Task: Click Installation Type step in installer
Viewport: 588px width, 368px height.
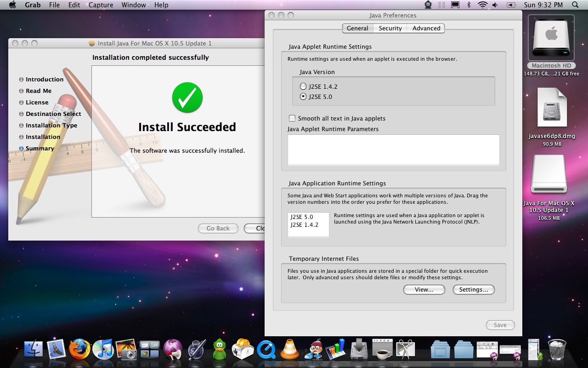Action: coord(51,125)
